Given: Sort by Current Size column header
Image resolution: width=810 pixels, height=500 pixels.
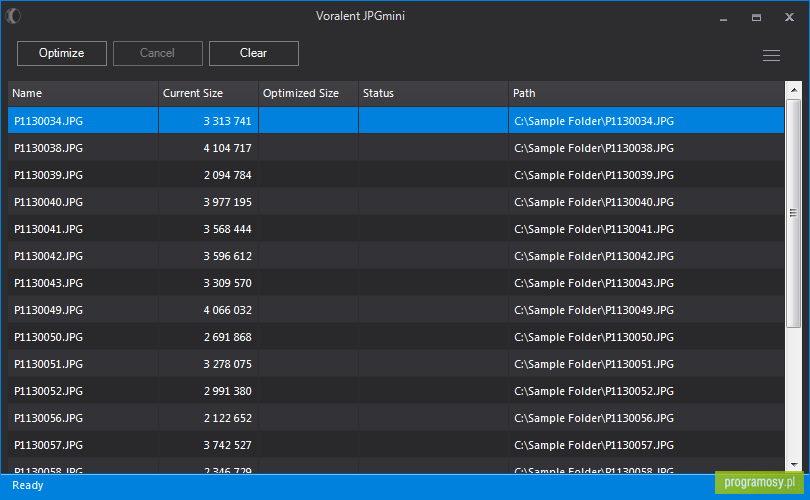Looking at the screenshot, I should (x=208, y=93).
